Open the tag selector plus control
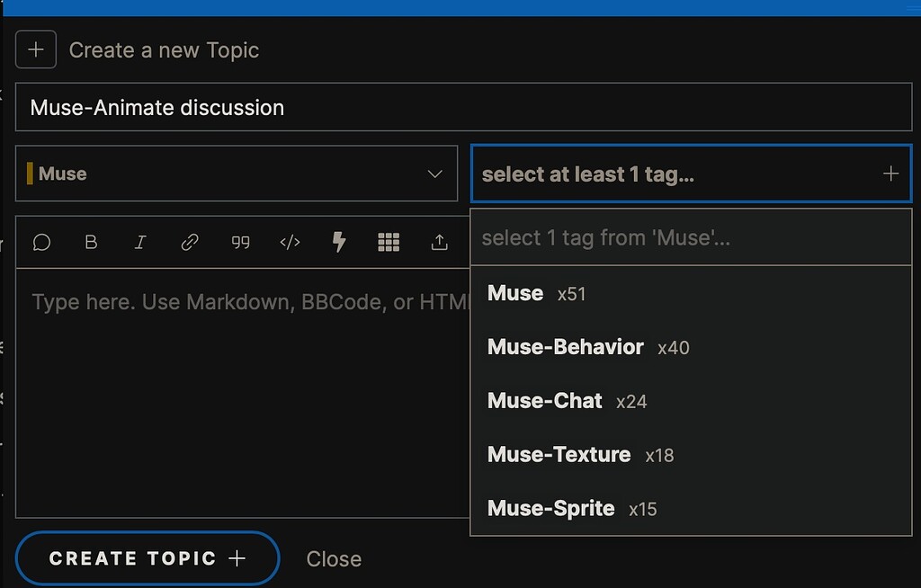Viewport: 921px width, 588px height. click(x=891, y=173)
